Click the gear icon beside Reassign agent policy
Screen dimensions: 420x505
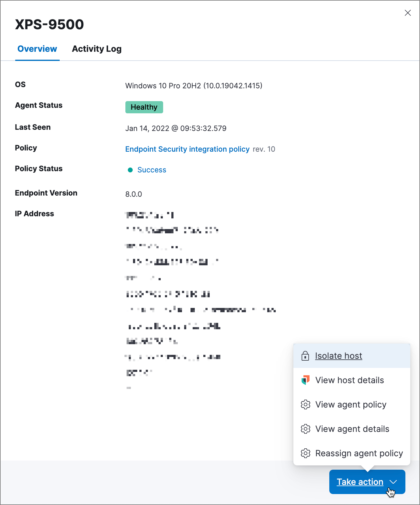(305, 453)
